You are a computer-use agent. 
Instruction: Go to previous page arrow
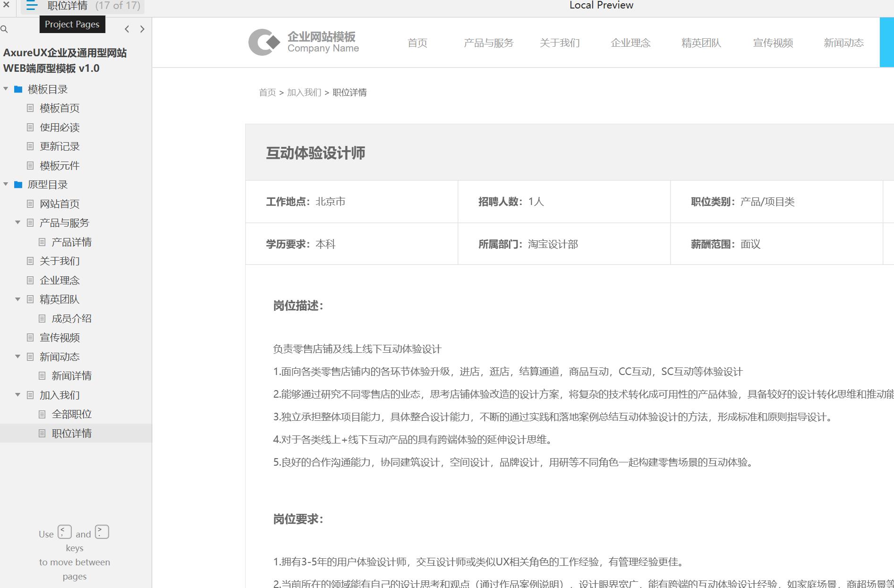coord(127,29)
